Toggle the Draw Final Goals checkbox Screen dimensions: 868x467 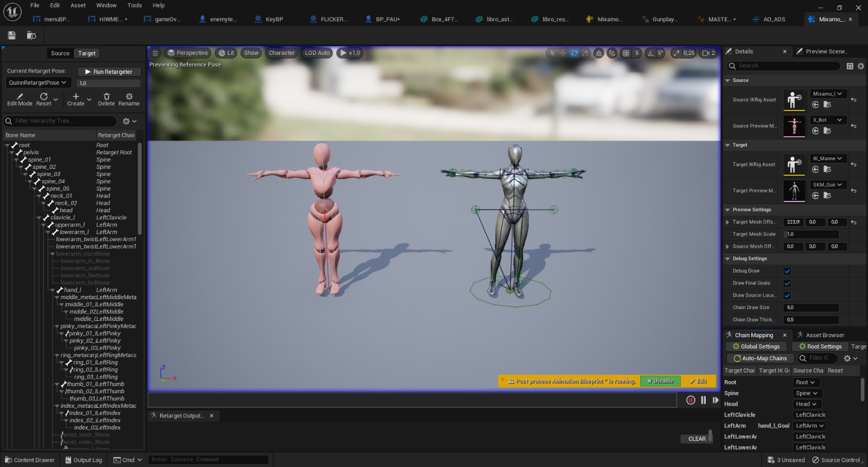(x=787, y=283)
